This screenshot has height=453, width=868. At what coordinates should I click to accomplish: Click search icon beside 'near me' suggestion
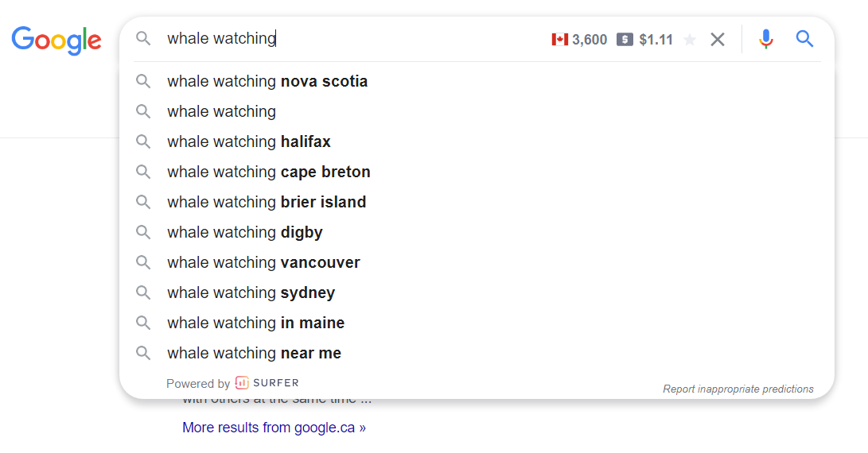coord(143,353)
